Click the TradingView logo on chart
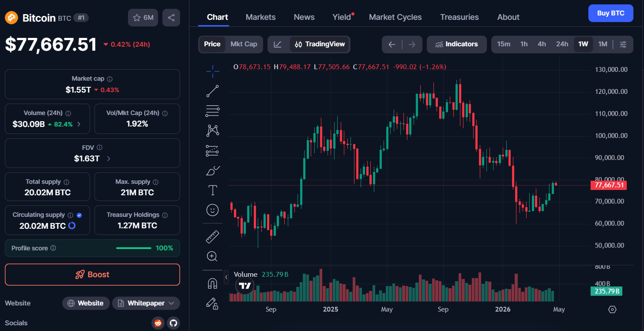644x331 pixels. point(245,286)
